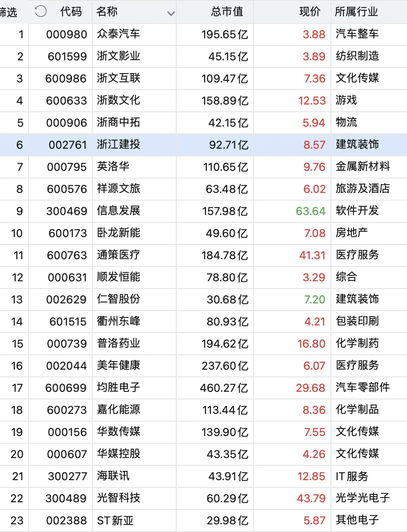Click industry 光学光电子

(363, 498)
